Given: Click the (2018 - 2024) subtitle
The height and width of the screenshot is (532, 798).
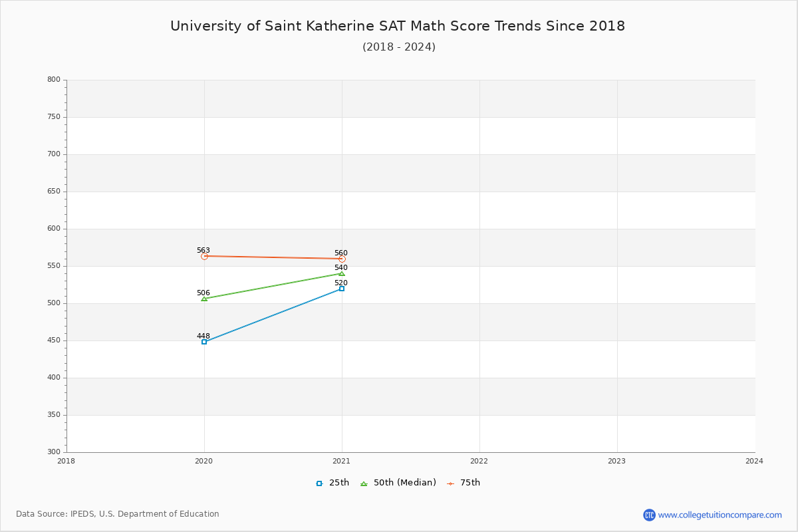Looking at the screenshot, I should pyautogui.click(x=399, y=47).
